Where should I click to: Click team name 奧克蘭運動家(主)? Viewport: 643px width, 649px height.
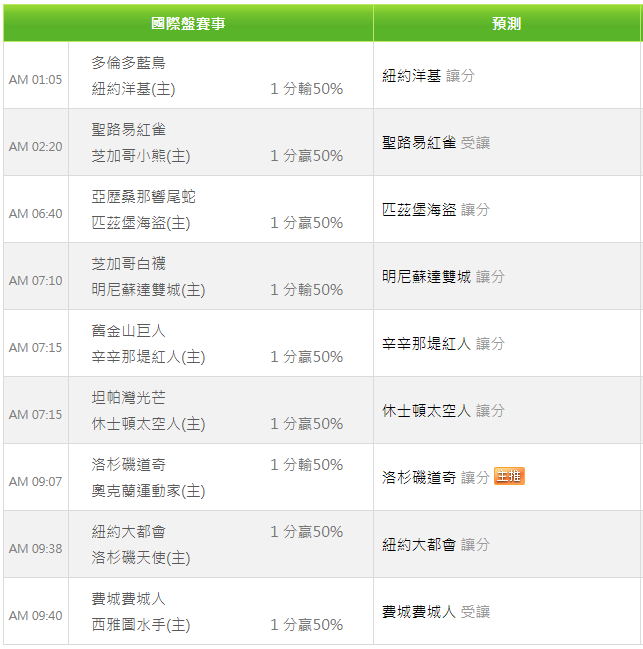coord(148,491)
